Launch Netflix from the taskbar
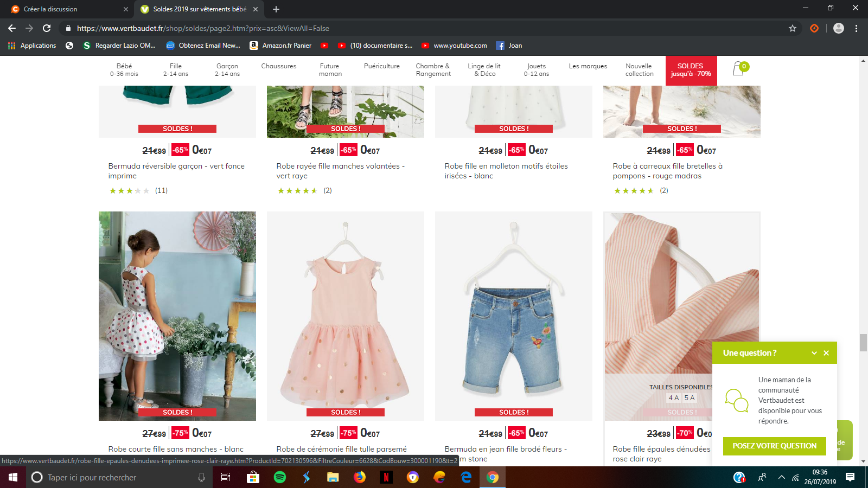868x488 pixels. [386, 477]
